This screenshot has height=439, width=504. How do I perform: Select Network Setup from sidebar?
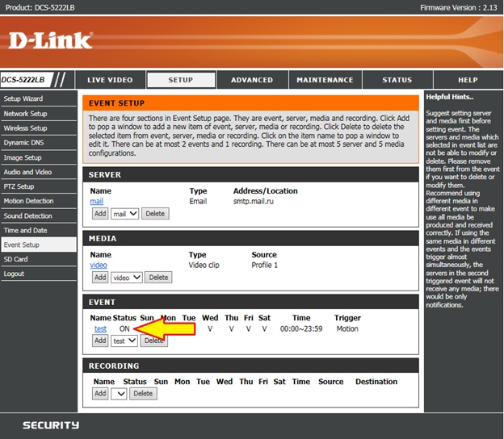[26, 114]
